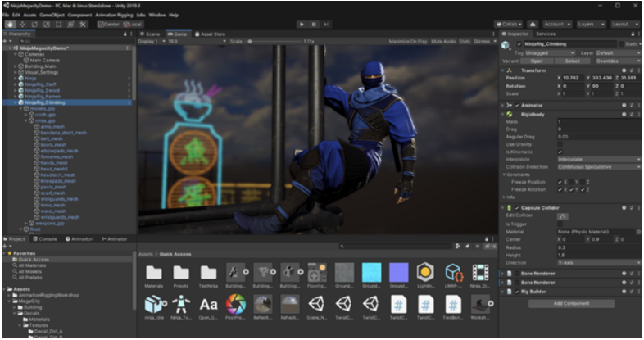Open the TestNinja folder in Quick Access

pyautogui.click(x=208, y=272)
